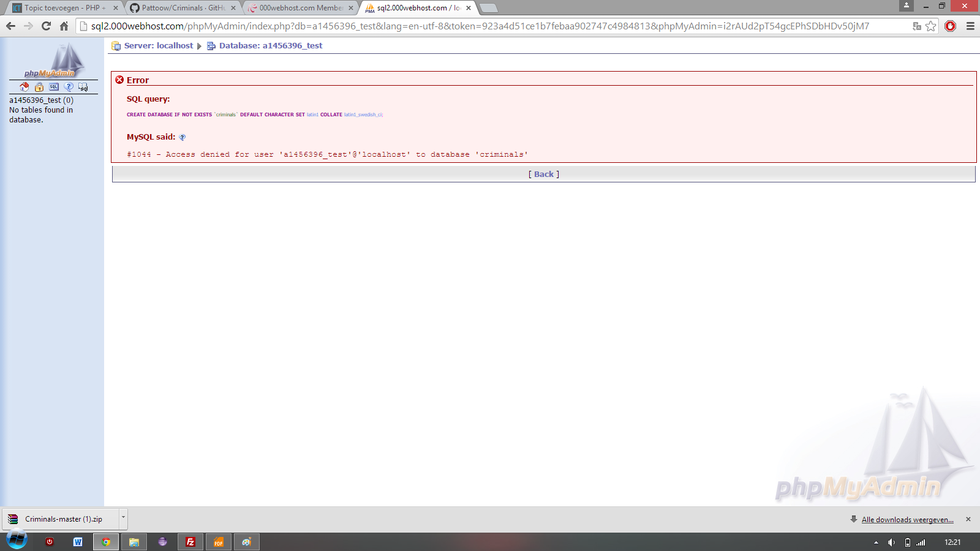Expand the Criminals-master download options arrow
Screen dimensions: 980x551
click(x=123, y=517)
